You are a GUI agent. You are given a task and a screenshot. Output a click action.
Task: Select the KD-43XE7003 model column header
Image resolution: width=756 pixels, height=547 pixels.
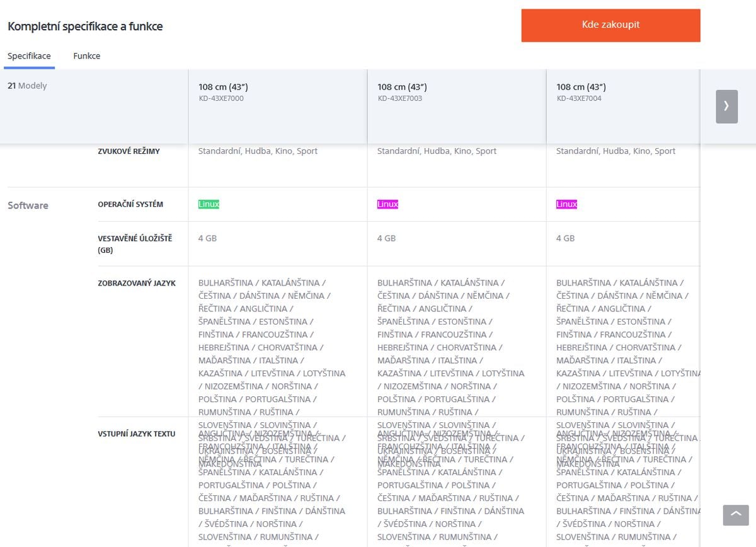click(457, 92)
